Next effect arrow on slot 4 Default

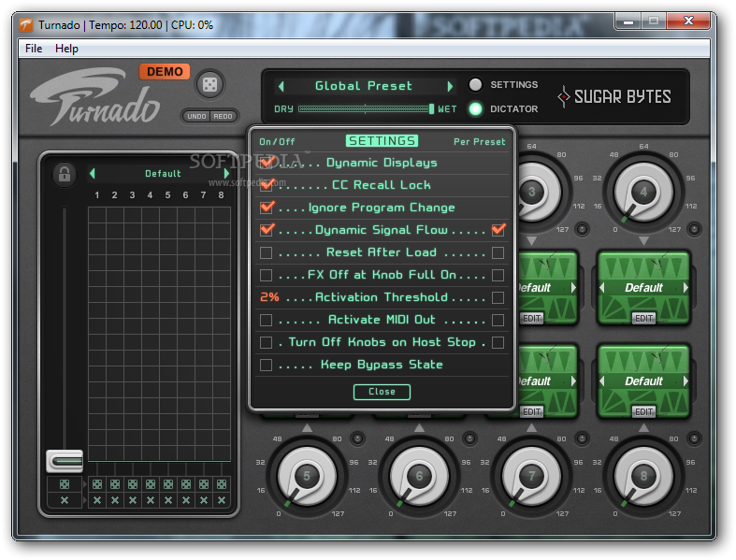685,288
